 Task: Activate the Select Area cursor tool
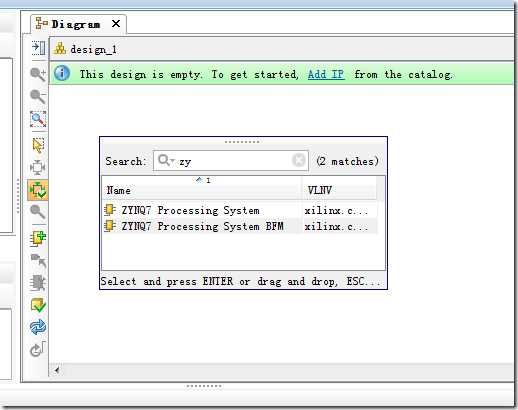38,145
